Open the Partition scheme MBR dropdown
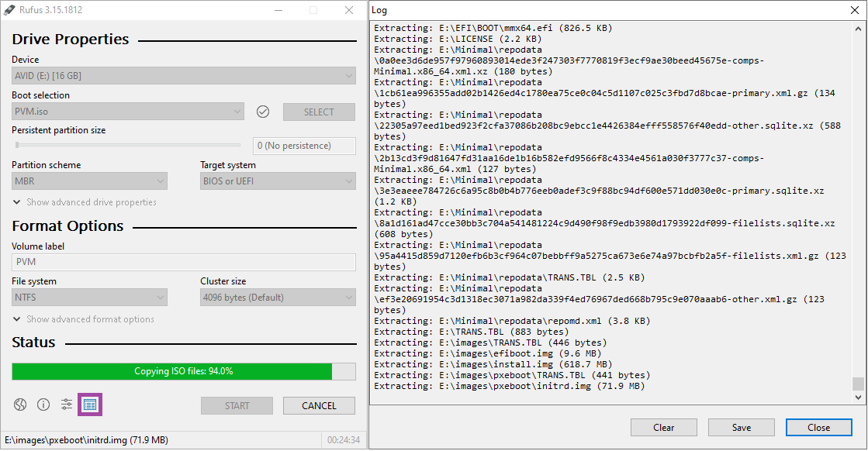The height and width of the screenshot is (451, 868). (x=90, y=181)
